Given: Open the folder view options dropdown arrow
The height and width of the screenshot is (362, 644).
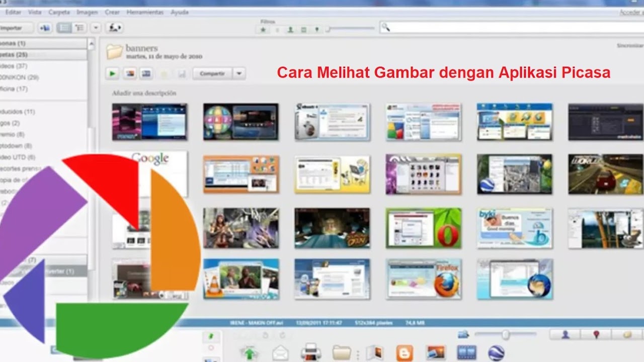Looking at the screenshot, I should pos(96,28).
